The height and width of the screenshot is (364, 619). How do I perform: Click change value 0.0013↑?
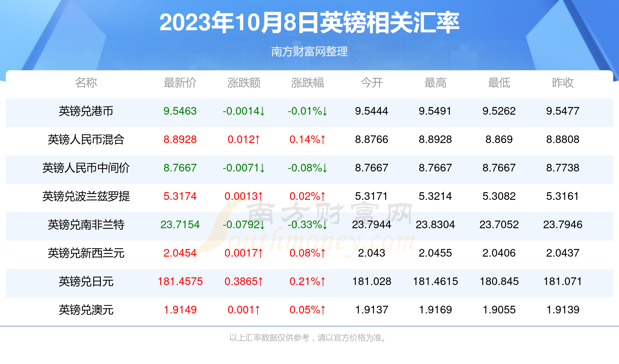(244, 196)
